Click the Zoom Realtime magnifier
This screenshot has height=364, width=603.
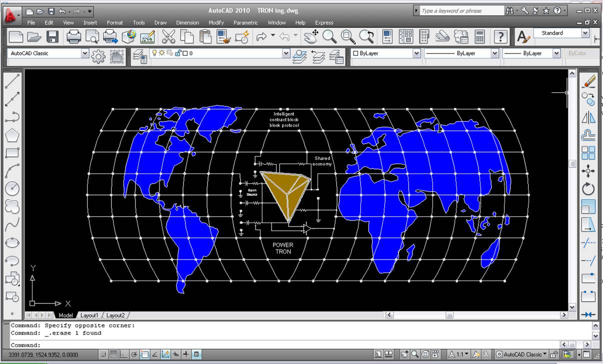(329, 36)
